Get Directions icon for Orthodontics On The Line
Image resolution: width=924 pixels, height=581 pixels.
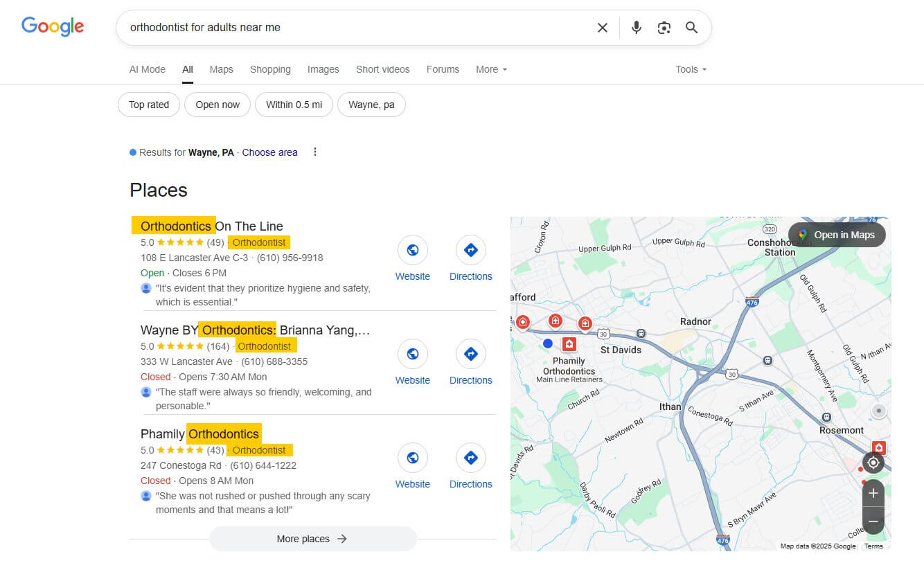point(471,250)
